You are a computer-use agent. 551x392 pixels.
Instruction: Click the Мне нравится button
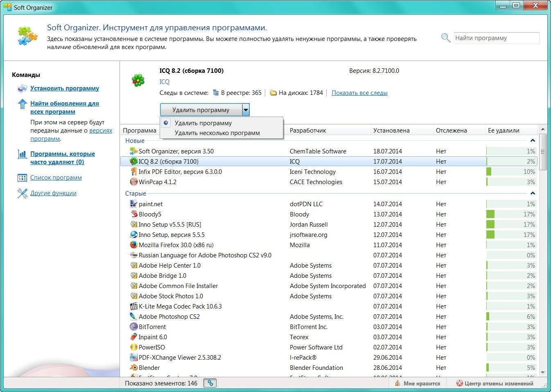click(418, 383)
